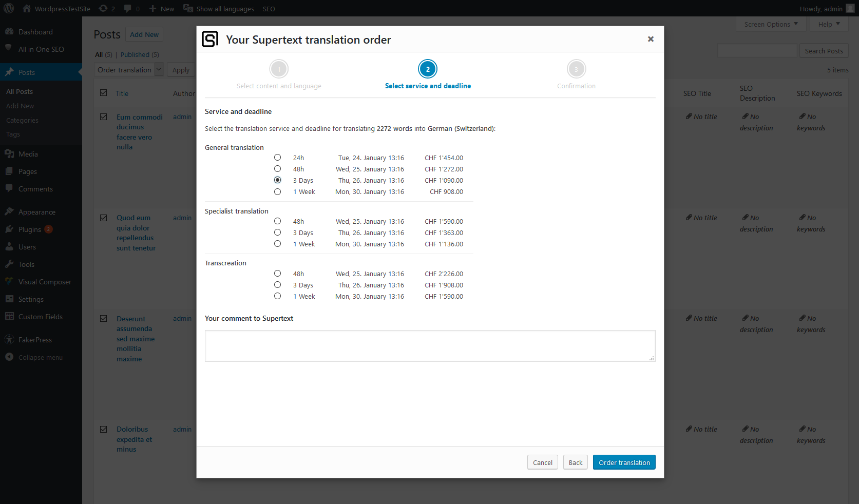Expand the Screen Options panel

771,24
